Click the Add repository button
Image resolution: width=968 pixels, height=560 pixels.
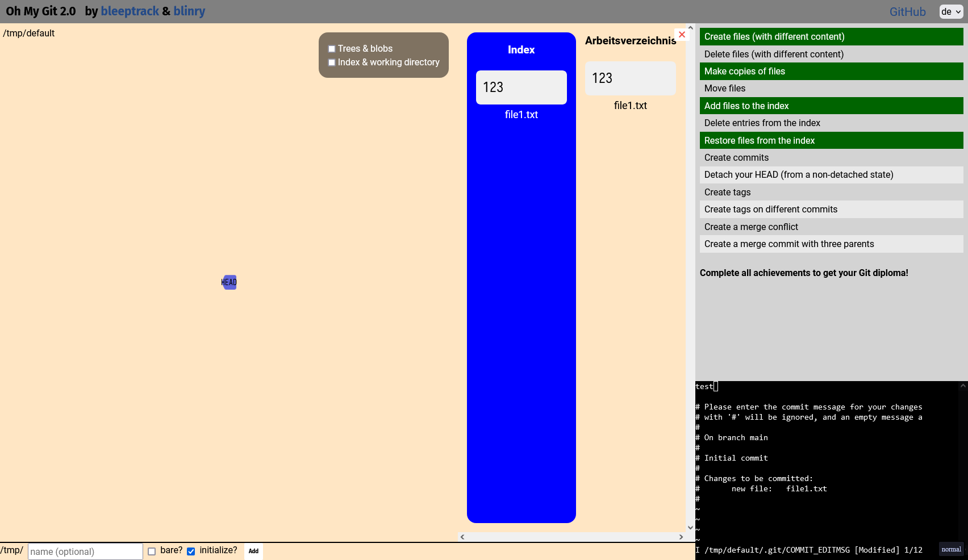click(x=253, y=551)
